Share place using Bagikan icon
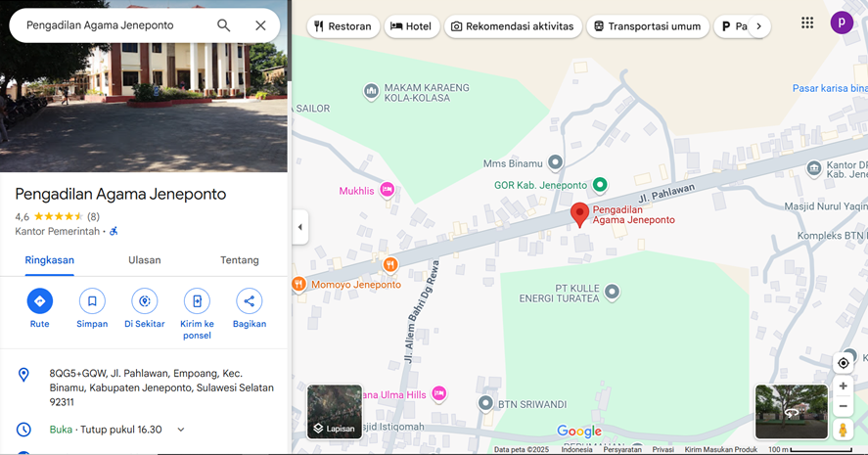This screenshot has width=868, height=455. pos(250,301)
